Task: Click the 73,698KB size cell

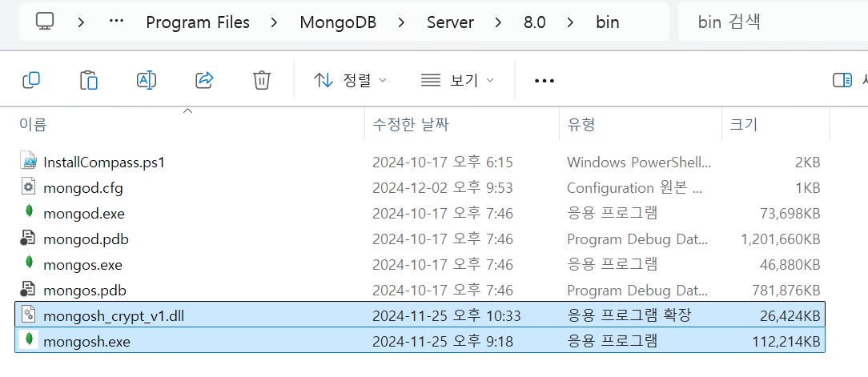Action: (789, 214)
